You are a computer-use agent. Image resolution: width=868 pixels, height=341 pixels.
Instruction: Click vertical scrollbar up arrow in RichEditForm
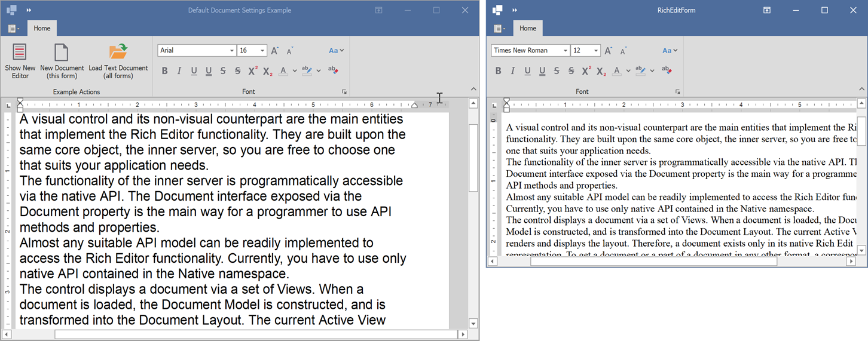coord(861,103)
